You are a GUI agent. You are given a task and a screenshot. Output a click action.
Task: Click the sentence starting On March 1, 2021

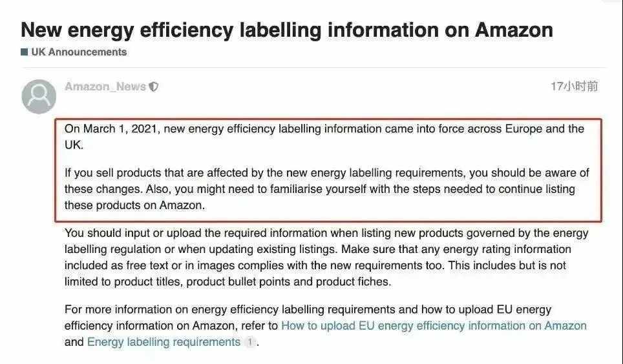coord(324,137)
